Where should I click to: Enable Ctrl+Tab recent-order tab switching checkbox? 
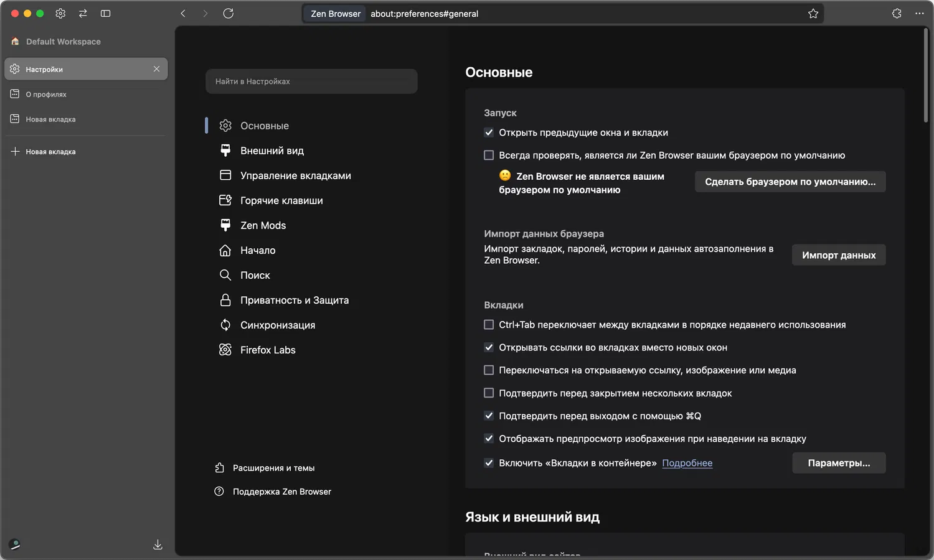pyautogui.click(x=489, y=325)
